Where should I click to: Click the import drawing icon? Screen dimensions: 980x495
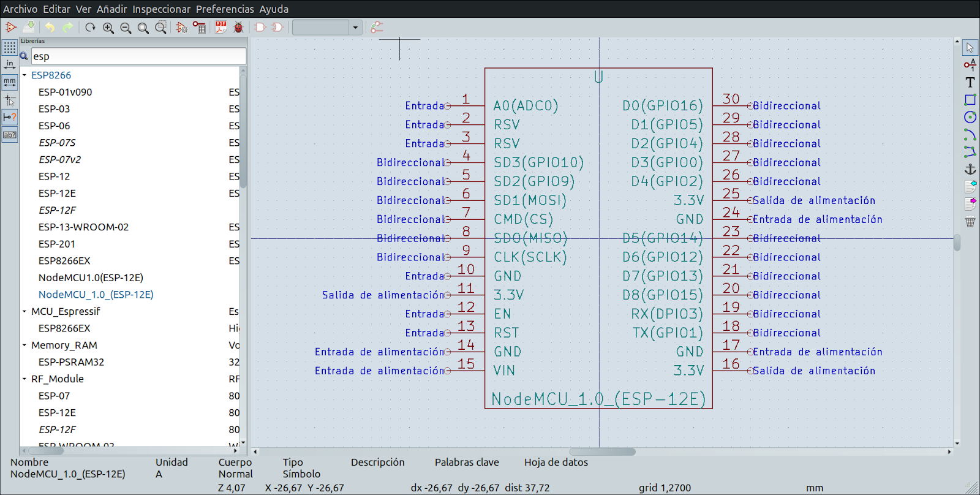tap(970, 186)
